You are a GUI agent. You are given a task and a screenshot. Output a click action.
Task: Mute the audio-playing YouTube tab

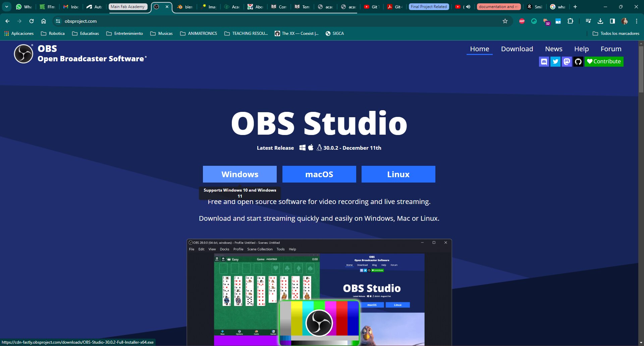468,7
